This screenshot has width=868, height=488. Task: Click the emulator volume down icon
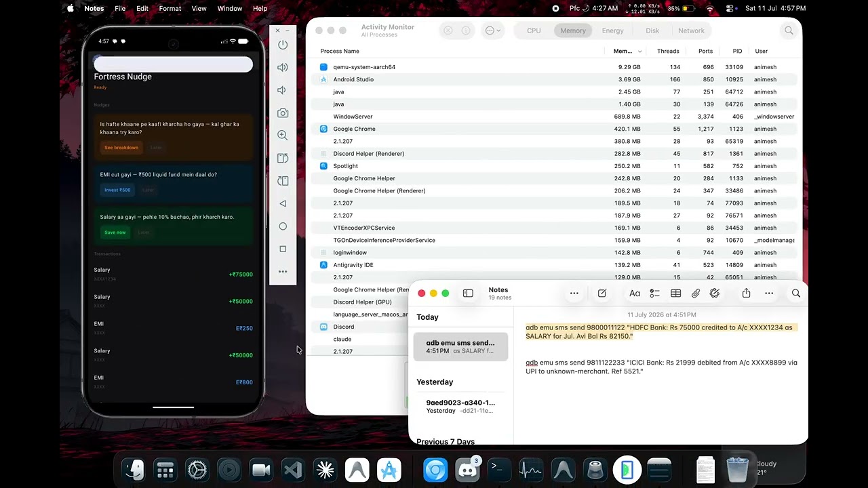pos(283,90)
